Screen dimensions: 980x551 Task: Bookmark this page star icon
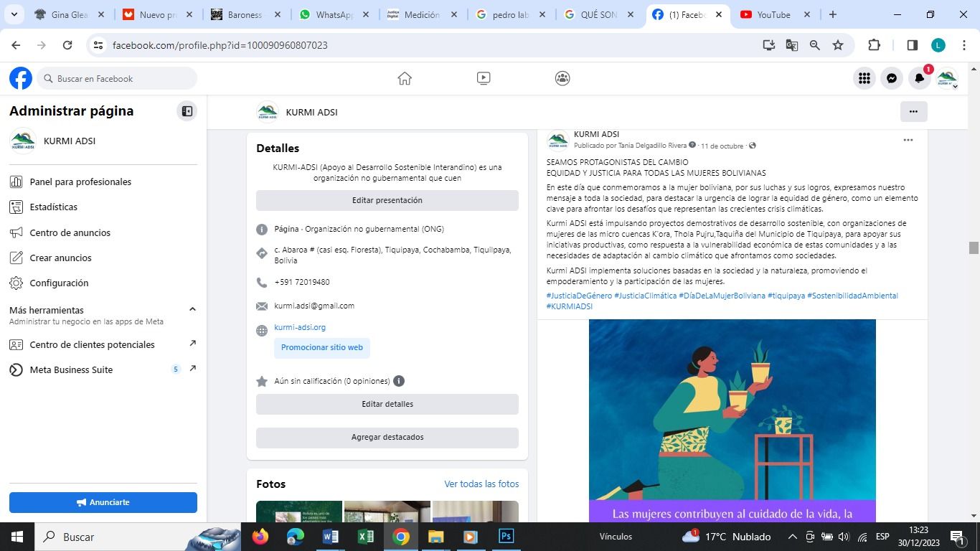click(x=838, y=45)
